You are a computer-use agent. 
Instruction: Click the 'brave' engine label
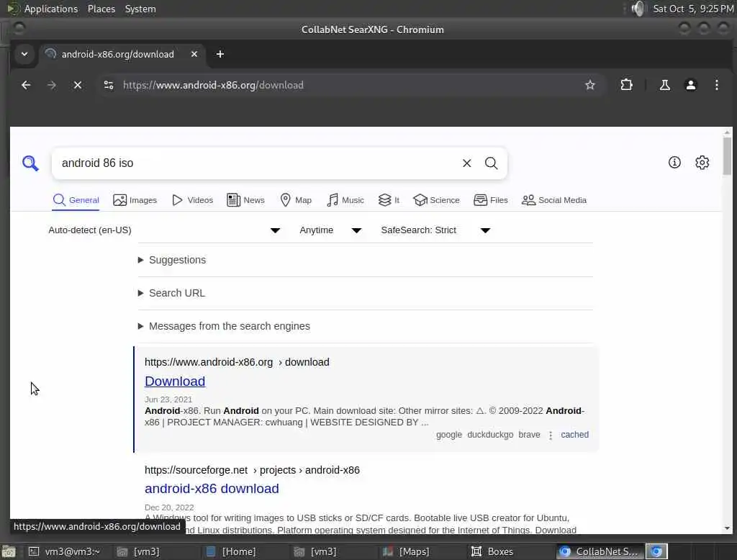[529, 435]
